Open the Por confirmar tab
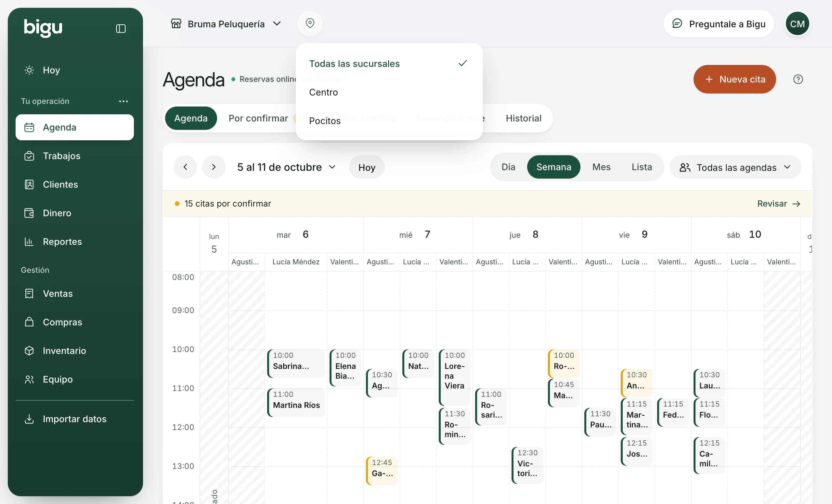This screenshot has width=832, height=504. 258,119
